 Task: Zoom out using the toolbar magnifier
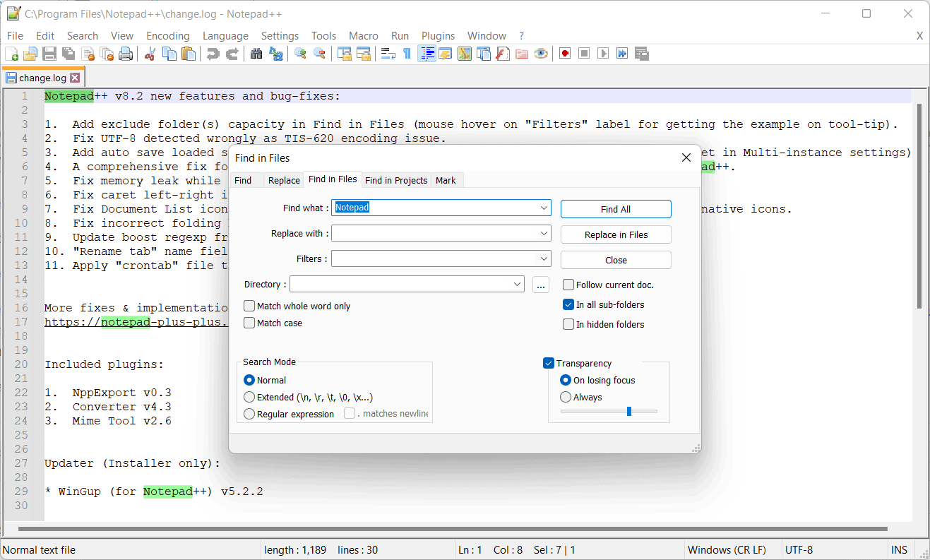tap(319, 54)
